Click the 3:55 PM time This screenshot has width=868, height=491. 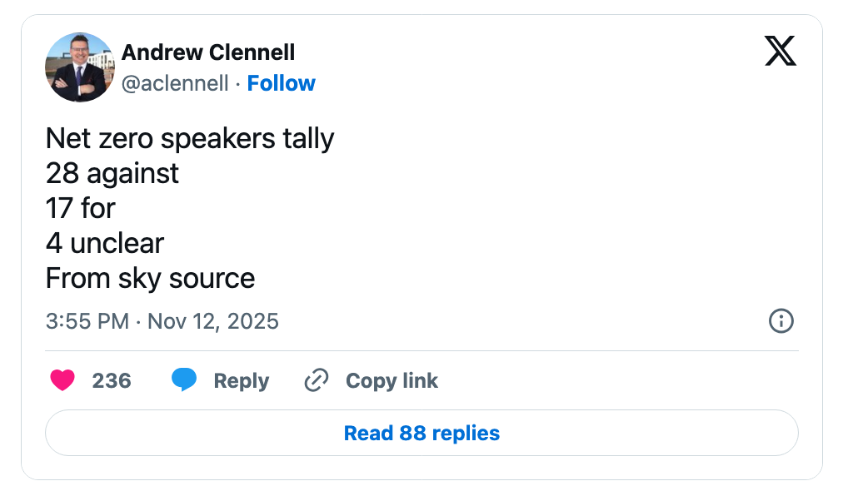(x=87, y=321)
